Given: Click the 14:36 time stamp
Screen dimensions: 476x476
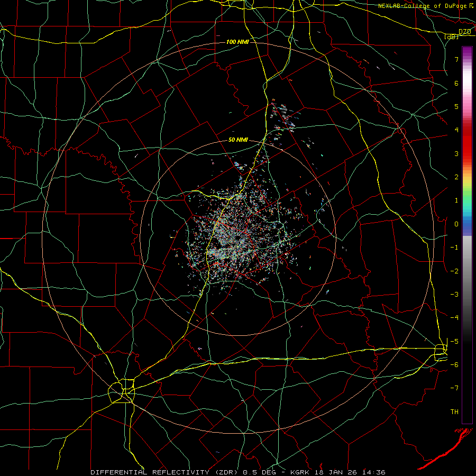Looking at the screenshot, I should (374, 472).
